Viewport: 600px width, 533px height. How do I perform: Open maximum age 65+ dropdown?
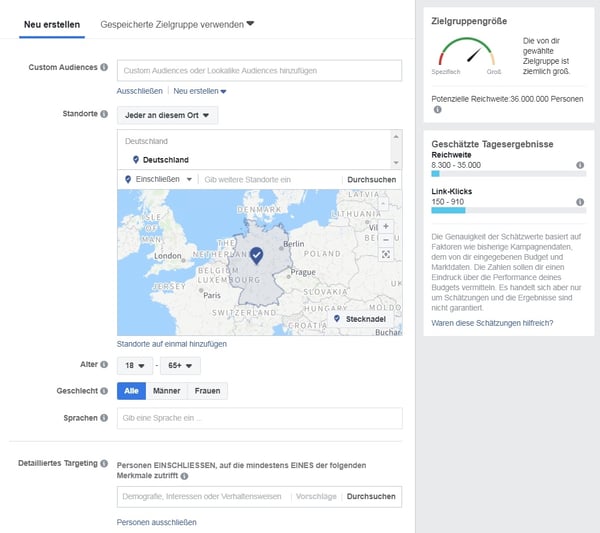(x=180, y=365)
